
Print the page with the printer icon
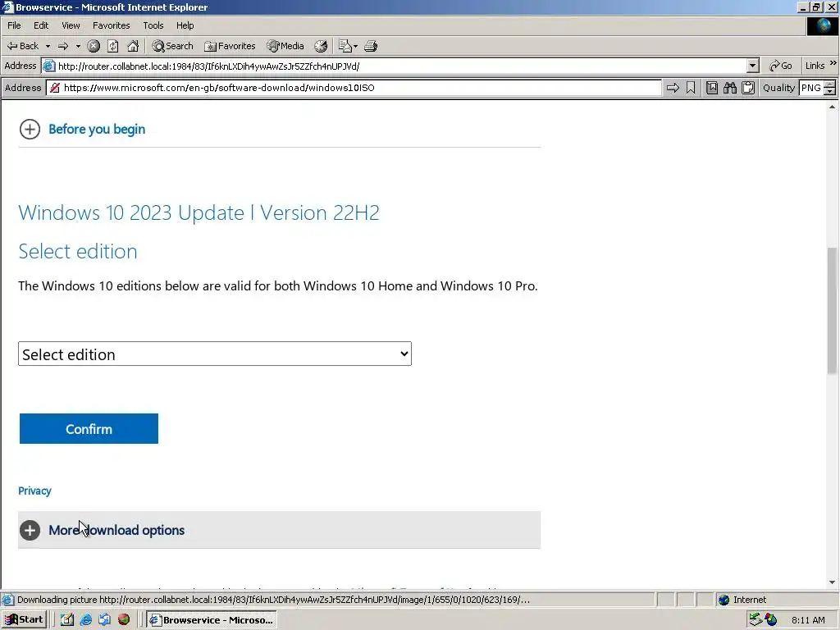(x=371, y=46)
